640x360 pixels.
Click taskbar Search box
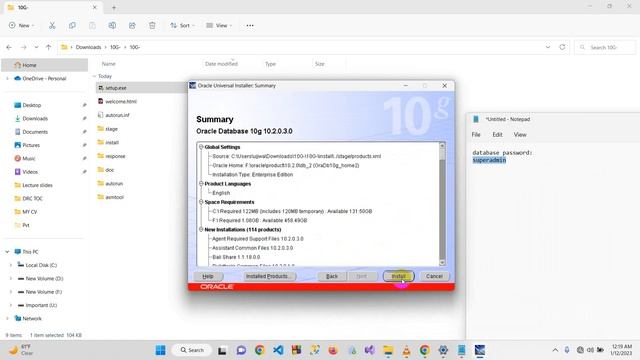(192, 350)
